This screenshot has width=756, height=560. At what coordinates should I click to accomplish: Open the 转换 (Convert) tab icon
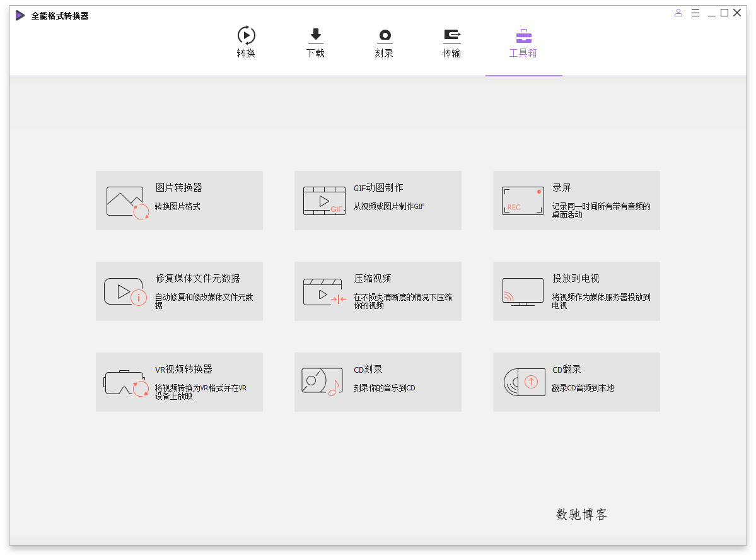246,35
